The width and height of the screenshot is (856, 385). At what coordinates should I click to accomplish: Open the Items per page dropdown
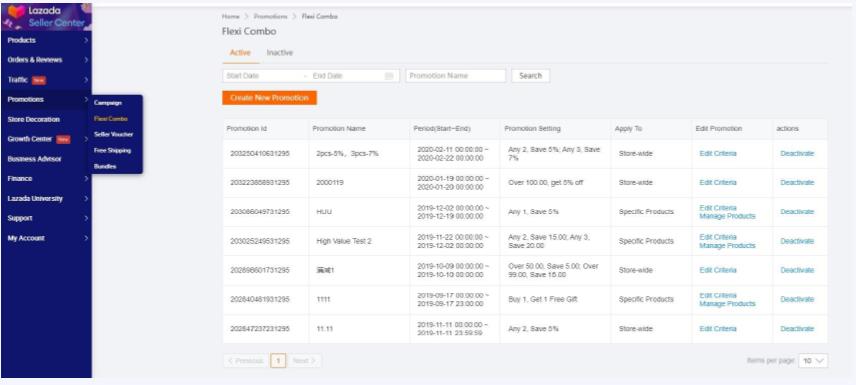tap(813, 361)
